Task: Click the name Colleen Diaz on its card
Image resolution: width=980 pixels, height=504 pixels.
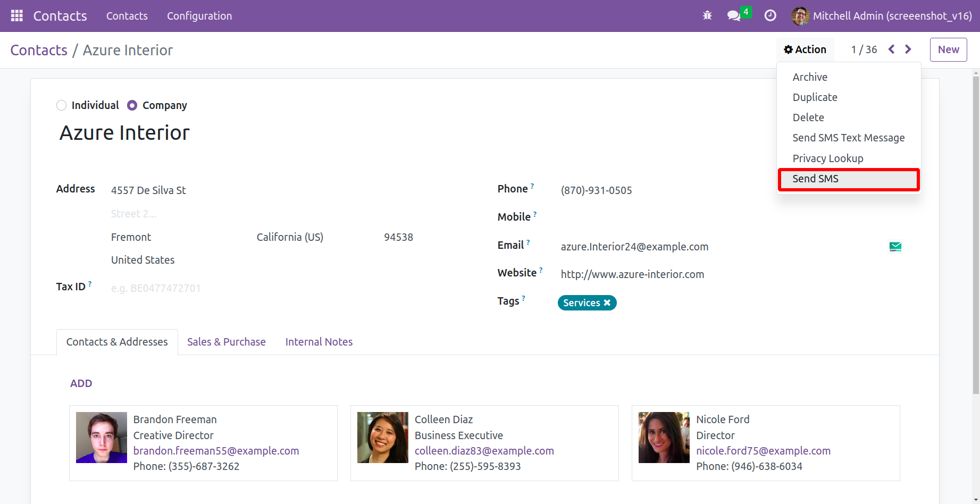Action: 443,419
